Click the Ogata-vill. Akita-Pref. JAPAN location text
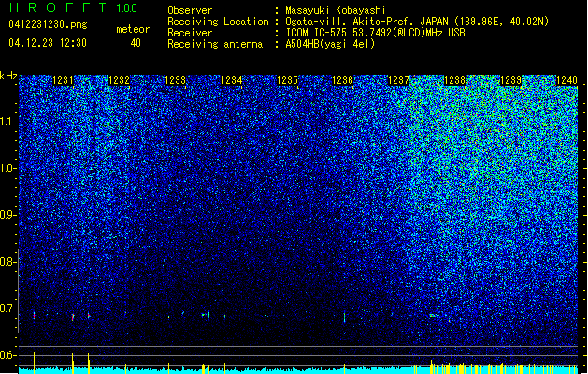The width and height of the screenshot is (588, 374). pyautogui.click(x=417, y=22)
